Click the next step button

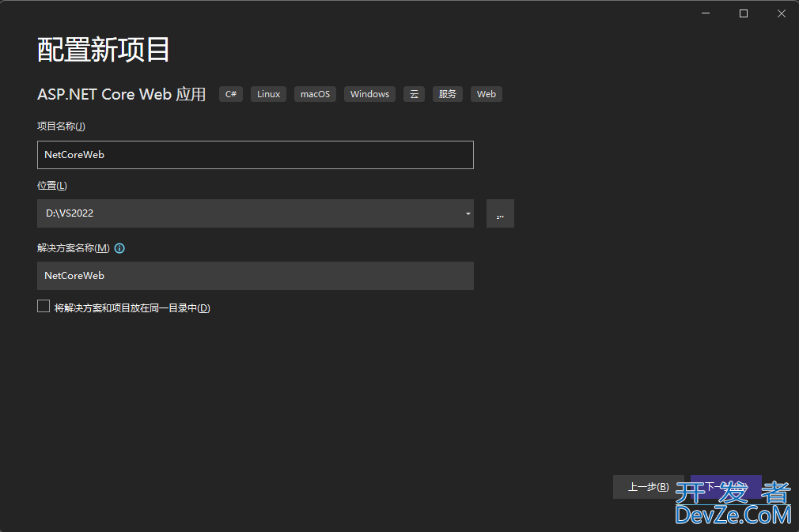pyautogui.click(x=725, y=487)
